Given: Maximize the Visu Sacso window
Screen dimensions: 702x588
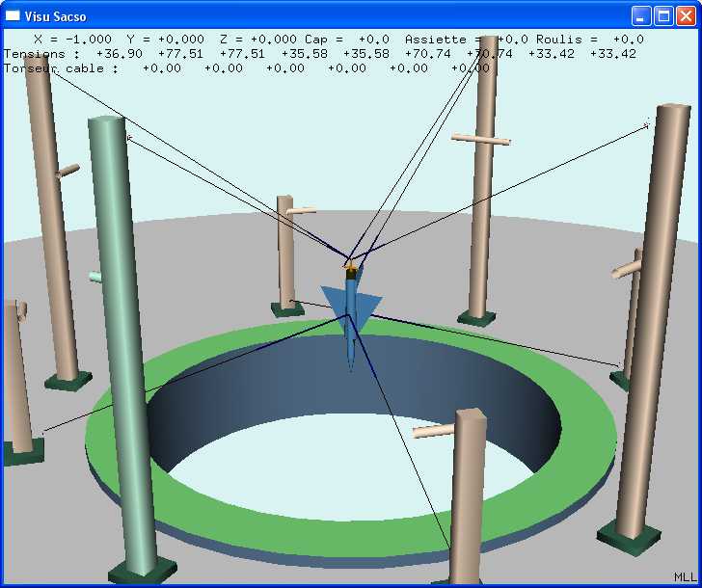Looking at the screenshot, I should [x=663, y=15].
